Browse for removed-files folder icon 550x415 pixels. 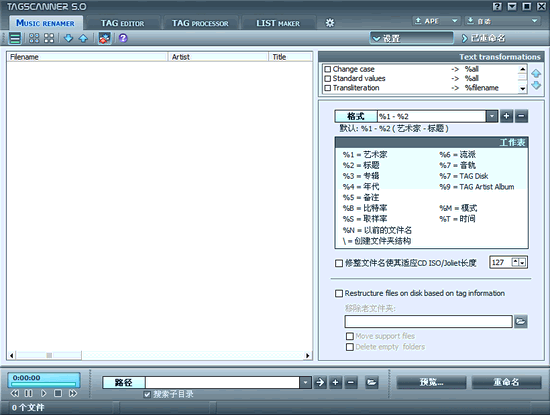click(x=521, y=321)
